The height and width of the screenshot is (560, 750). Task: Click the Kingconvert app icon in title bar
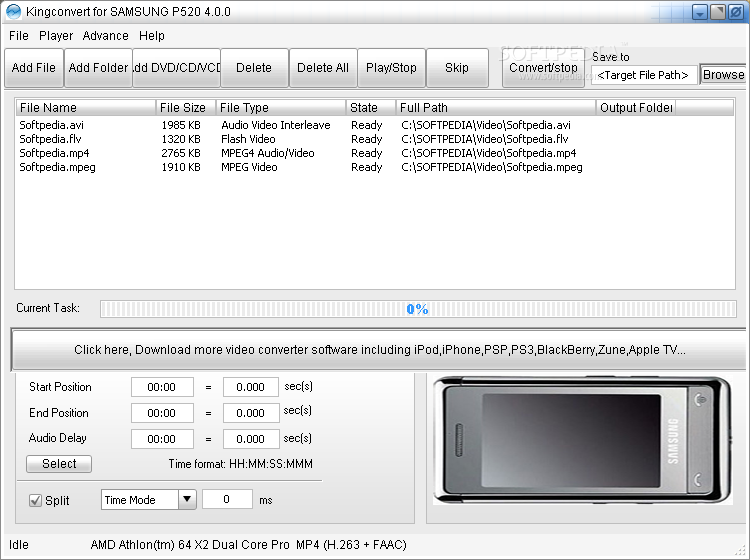[13, 11]
